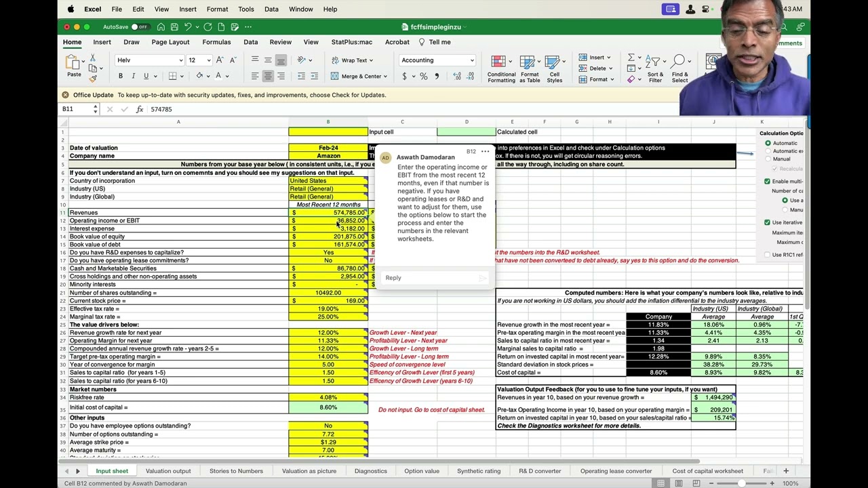Cut selection with the scissors icon

[x=93, y=58]
